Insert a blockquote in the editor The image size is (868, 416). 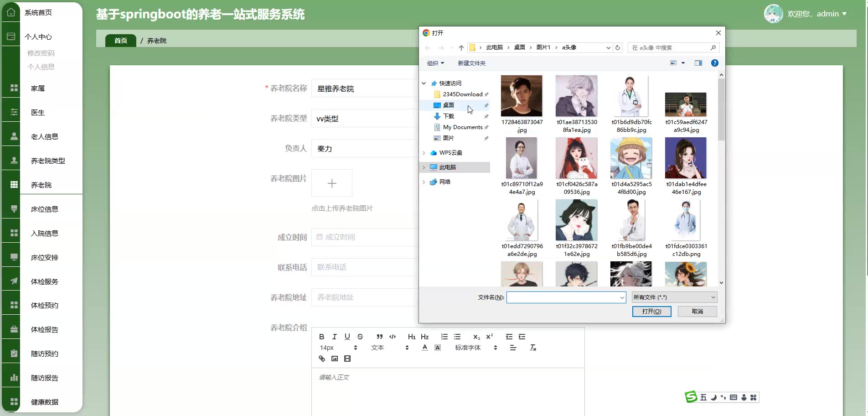click(379, 337)
